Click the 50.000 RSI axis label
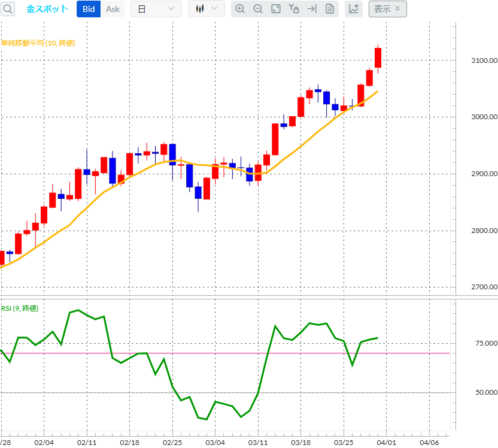This screenshot has width=498, height=448. [x=486, y=392]
